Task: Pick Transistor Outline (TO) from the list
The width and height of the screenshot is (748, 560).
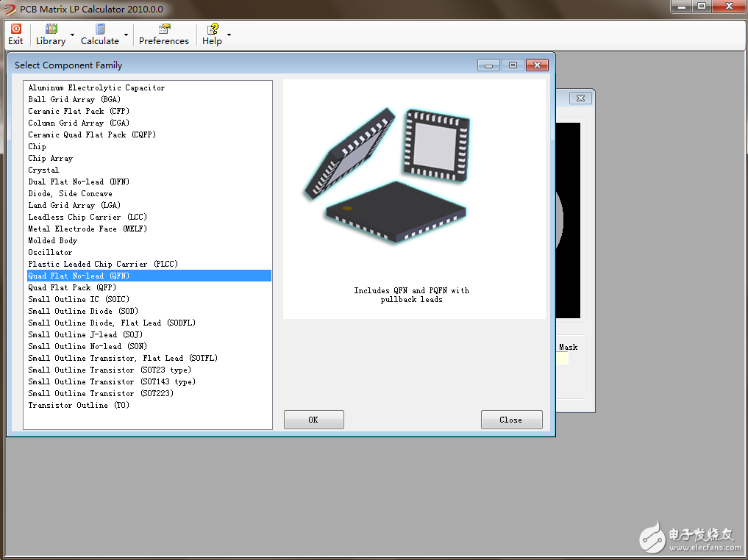Action: pyautogui.click(x=74, y=405)
